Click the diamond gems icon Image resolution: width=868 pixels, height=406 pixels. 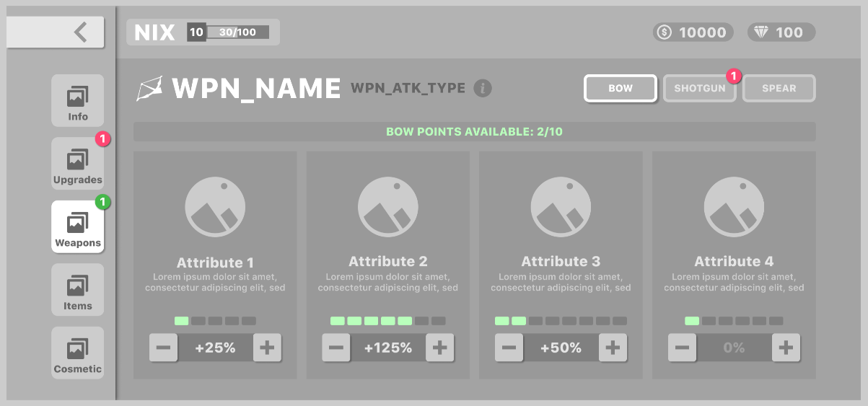coord(760,32)
